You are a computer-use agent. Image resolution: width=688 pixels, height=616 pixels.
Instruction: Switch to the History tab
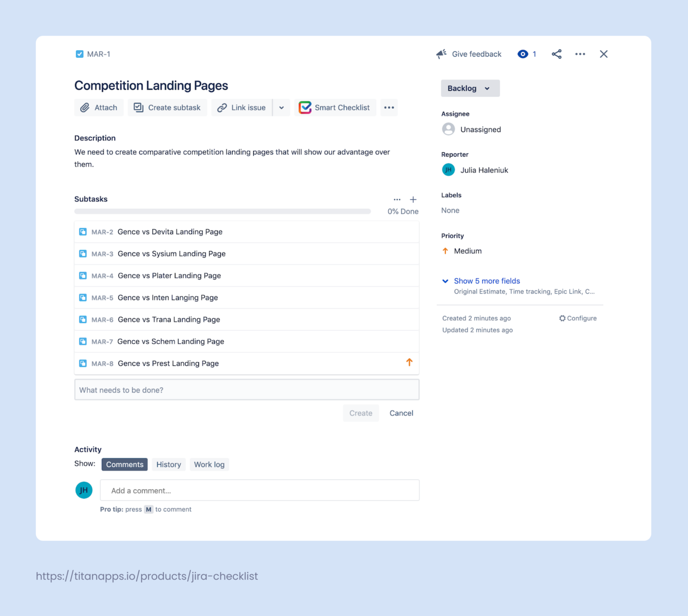pos(168,464)
